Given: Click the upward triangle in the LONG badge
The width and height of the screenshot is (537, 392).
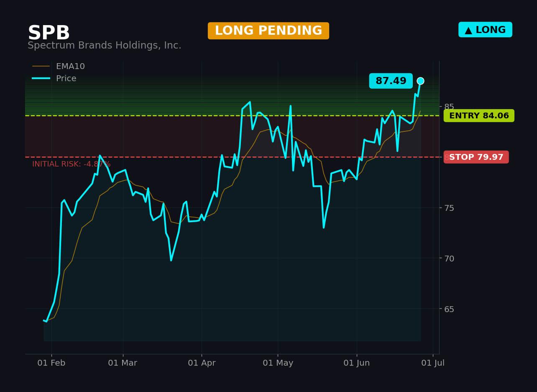Looking at the screenshot, I should pyautogui.click(x=468, y=30).
